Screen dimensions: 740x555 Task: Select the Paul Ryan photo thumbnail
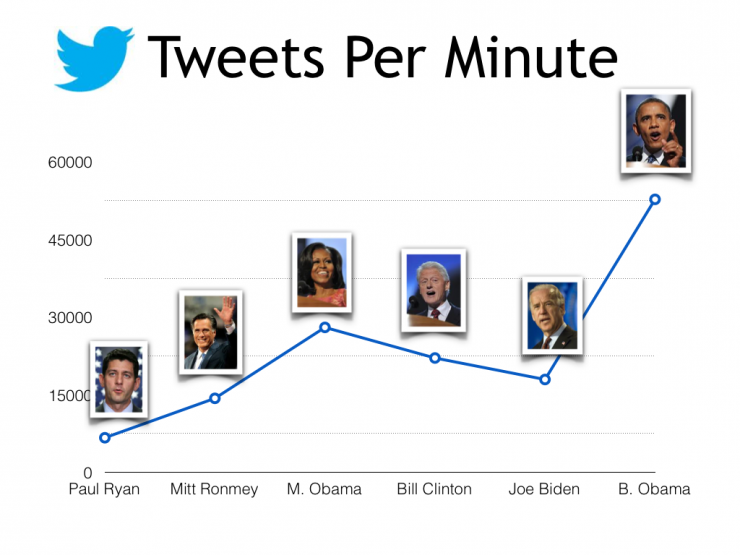119,379
